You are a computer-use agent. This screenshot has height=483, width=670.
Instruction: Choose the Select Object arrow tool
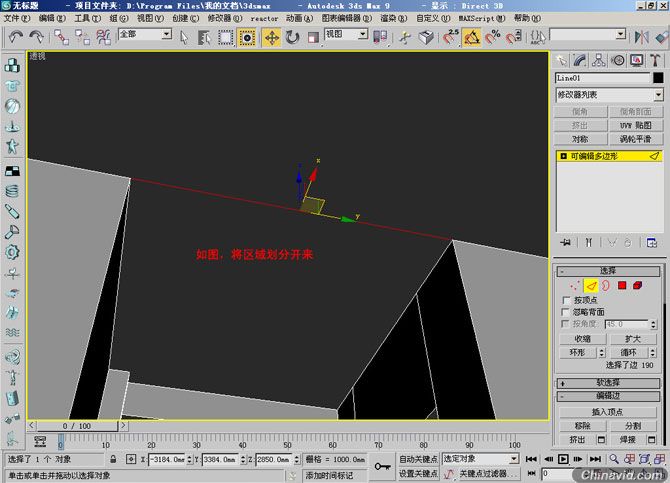click(184, 38)
